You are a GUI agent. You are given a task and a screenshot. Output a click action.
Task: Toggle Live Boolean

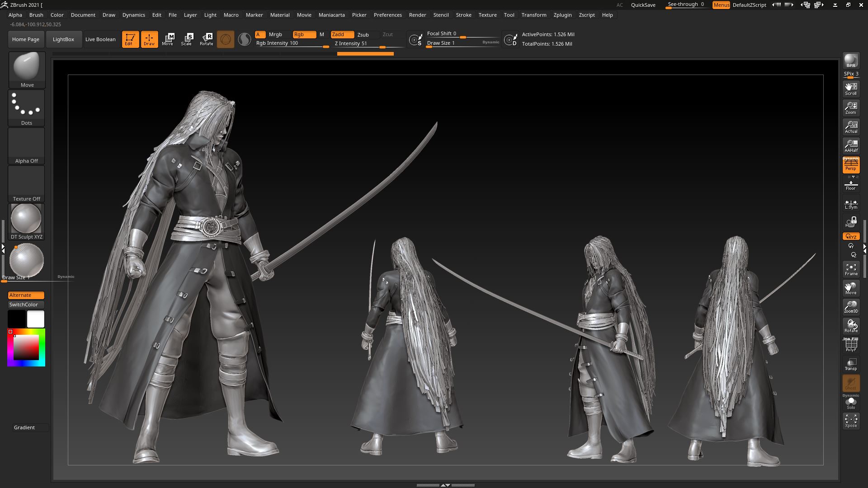coord(100,39)
